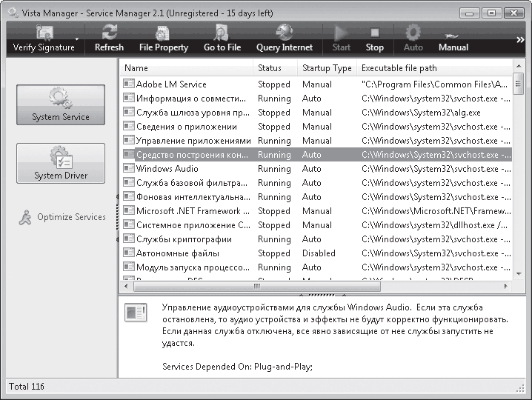Sort by the Status column header
Viewport: 532px width, 400px height.
[275, 68]
